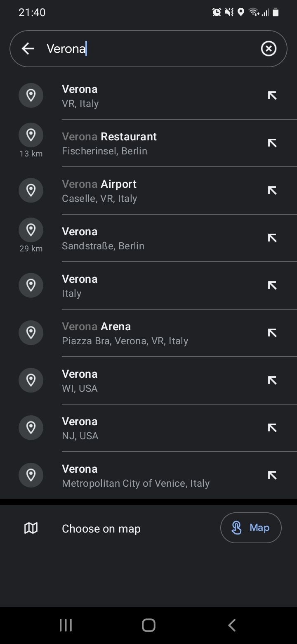
Task: Tap the Verona search input field
Action: (148, 49)
